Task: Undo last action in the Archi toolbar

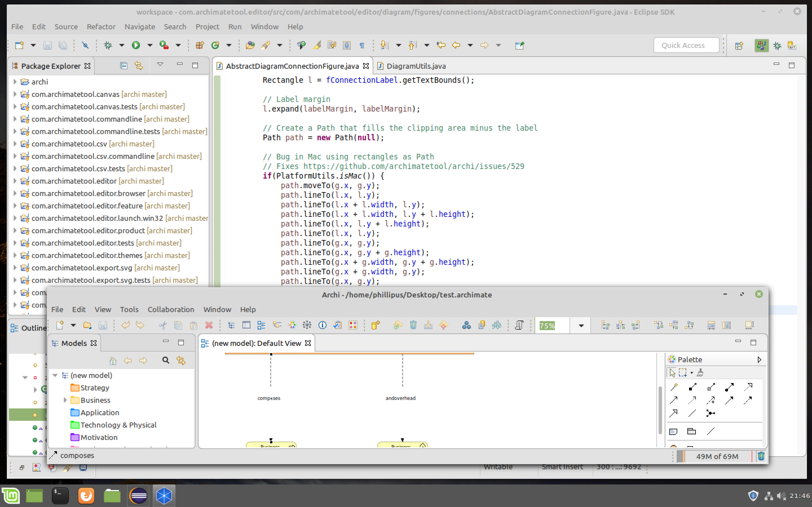Action: pos(125,325)
